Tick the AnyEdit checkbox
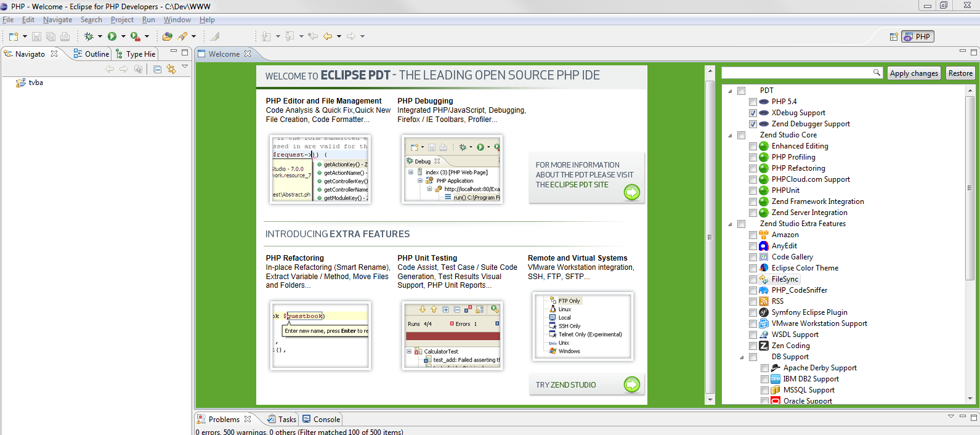980x435 pixels. pos(753,246)
